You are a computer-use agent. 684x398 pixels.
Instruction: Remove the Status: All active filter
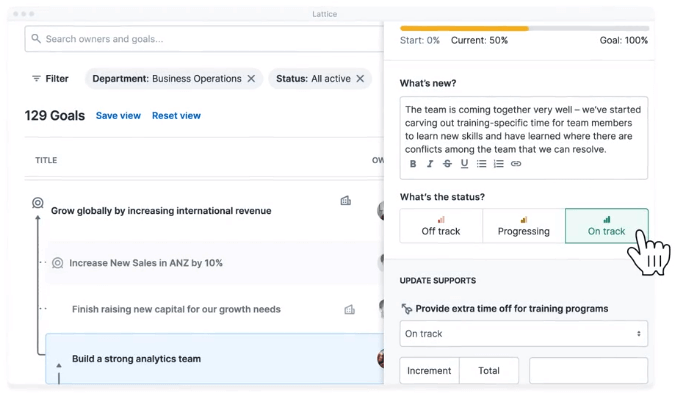tap(360, 79)
